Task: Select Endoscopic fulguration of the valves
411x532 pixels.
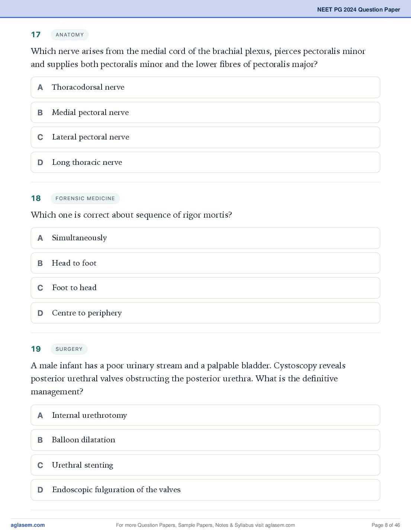Action: click(x=205, y=490)
